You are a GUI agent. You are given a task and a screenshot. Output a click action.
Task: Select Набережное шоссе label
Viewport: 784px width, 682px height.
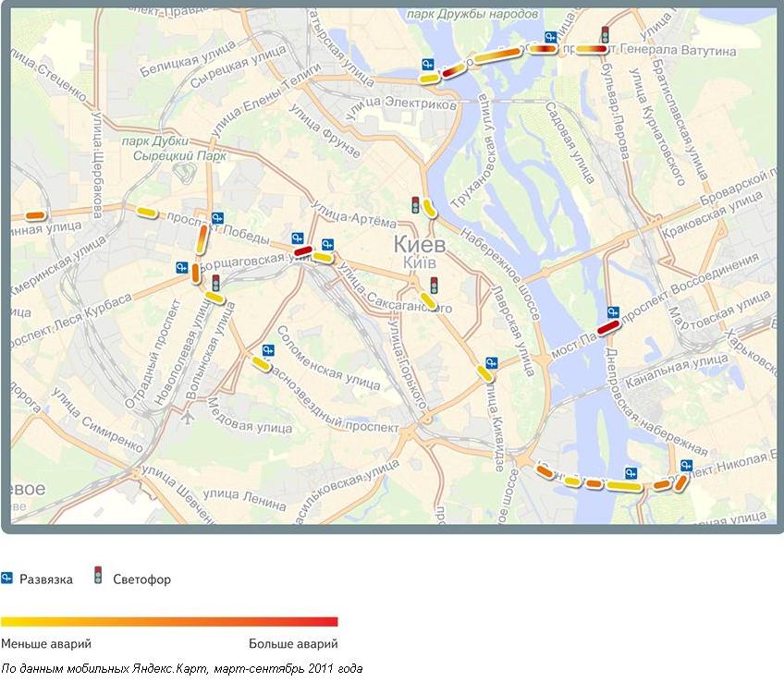[x=500, y=274]
